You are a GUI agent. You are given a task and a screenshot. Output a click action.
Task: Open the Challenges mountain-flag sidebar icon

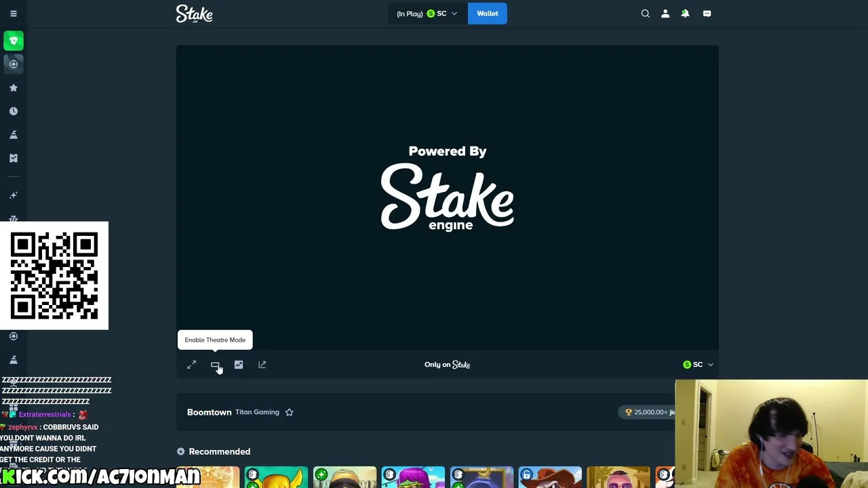[x=14, y=135]
